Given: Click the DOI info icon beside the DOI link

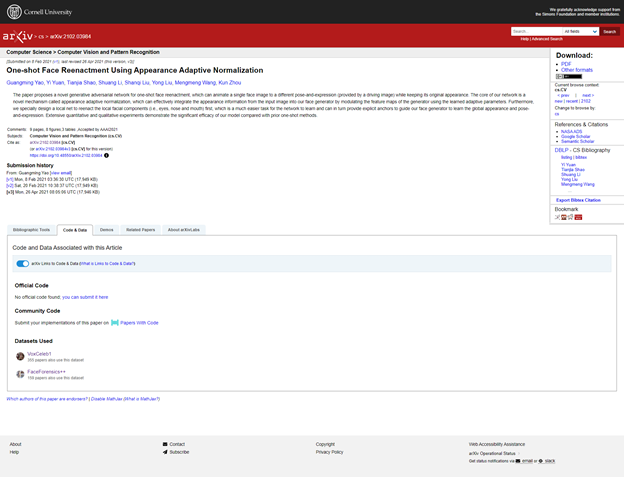Looking at the screenshot, I should (x=107, y=155).
